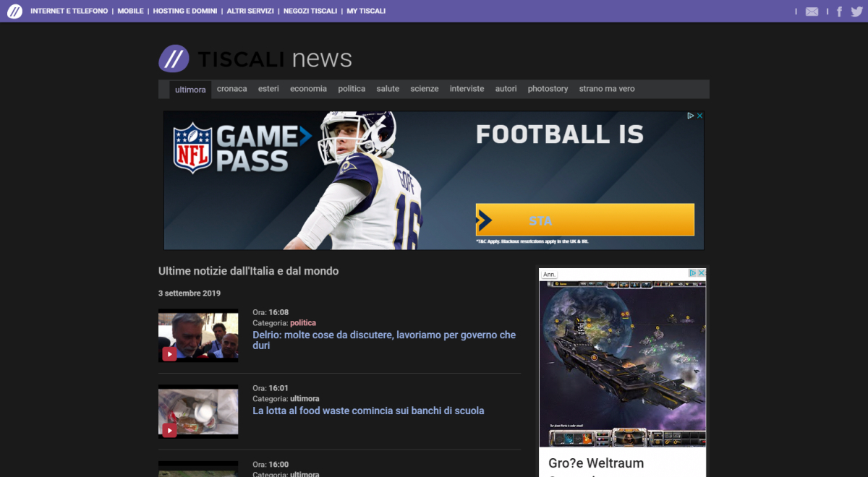Screen dimensions: 868x477
Task: Click the yellow NFL Game Pass button
Action: pyautogui.click(x=584, y=220)
